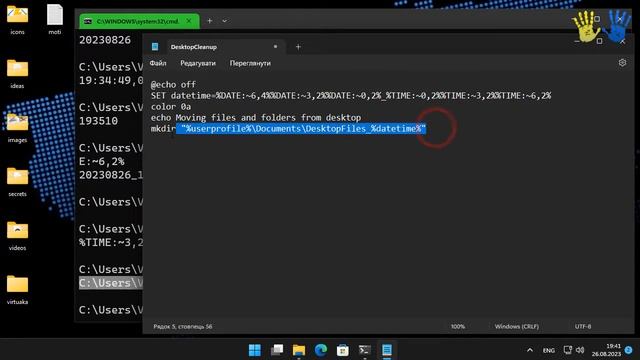Image resolution: width=640 pixels, height=360 pixels.
Task: Open a new terminal tab
Action: 209,21
